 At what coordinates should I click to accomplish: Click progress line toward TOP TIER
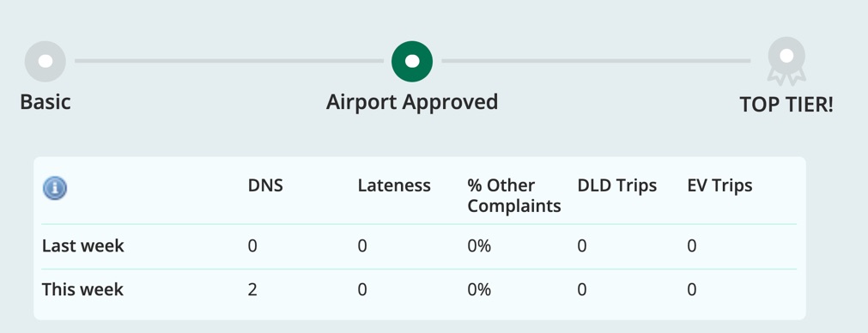tap(596, 61)
